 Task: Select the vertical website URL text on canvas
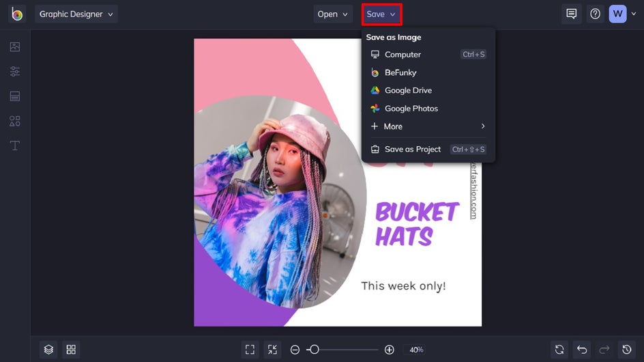473,191
